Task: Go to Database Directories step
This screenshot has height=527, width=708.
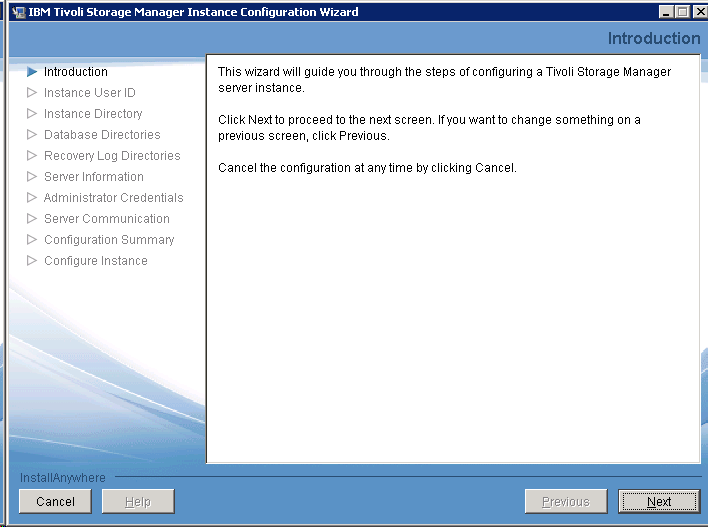Action: pyautogui.click(x=102, y=135)
